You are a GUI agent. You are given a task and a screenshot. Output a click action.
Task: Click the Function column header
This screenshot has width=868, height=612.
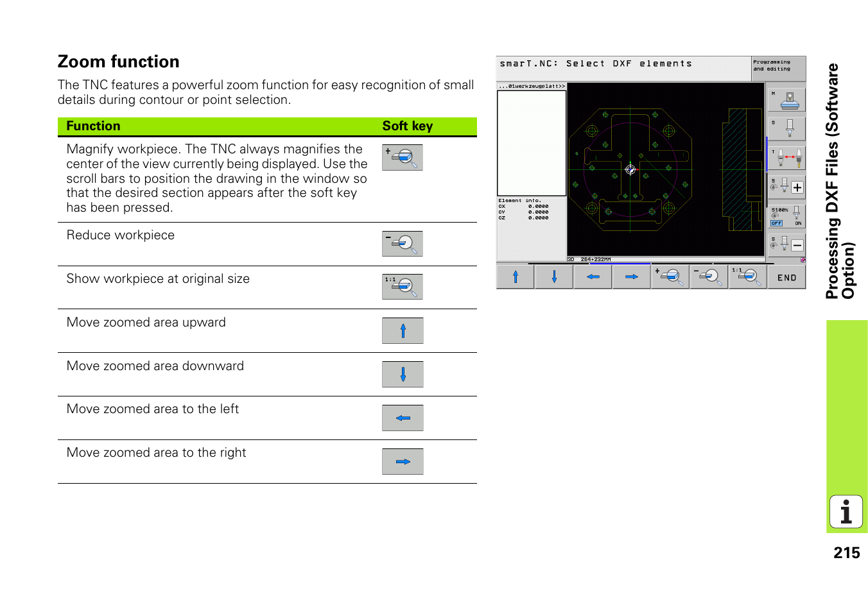[93, 126]
